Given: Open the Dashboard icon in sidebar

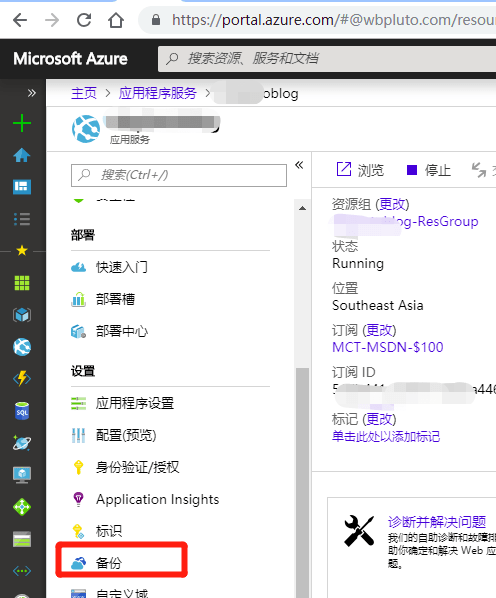Looking at the screenshot, I should (22, 187).
